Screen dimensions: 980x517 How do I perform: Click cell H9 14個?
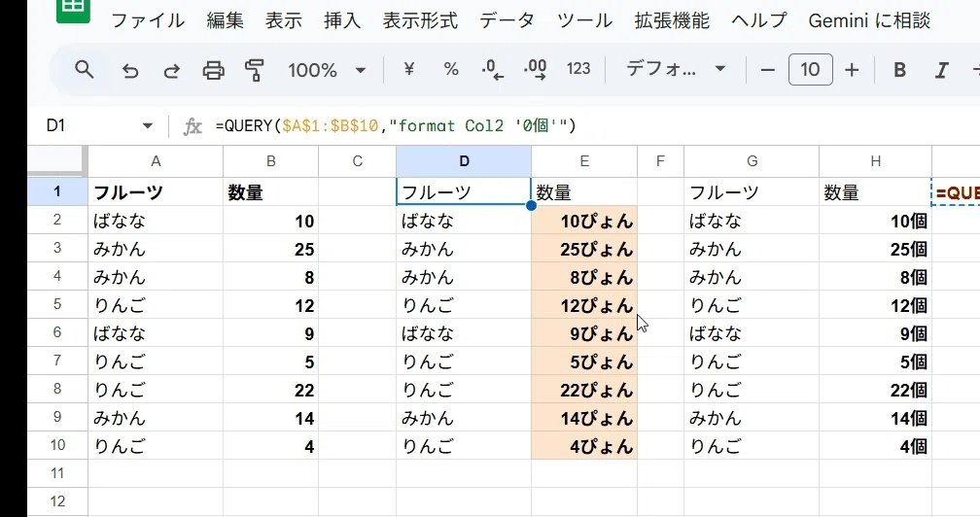876,418
